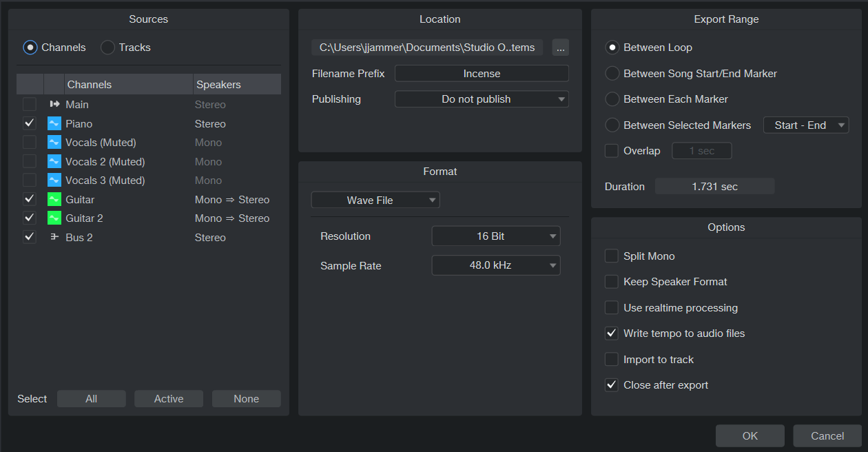868x452 pixels.
Task: Disable Close after export option
Action: pyautogui.click(x=612, y=385)
